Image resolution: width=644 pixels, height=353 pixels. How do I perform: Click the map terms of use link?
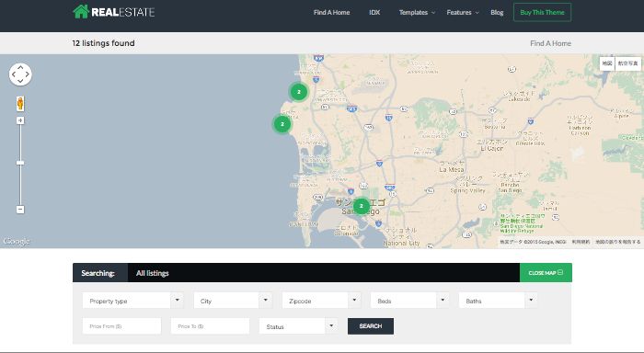(x=581, y=242)
